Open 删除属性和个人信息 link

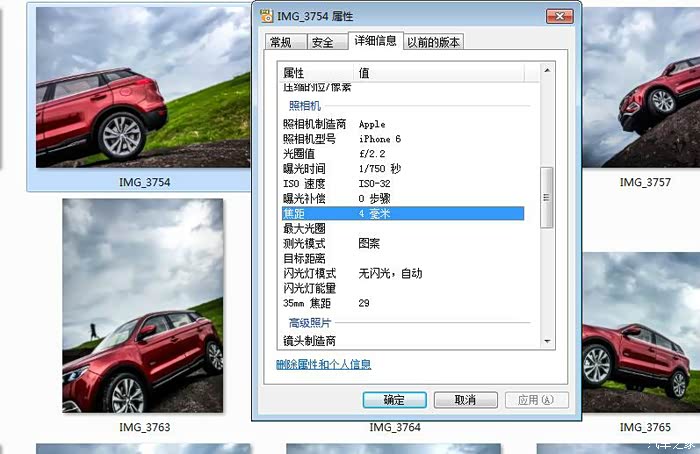point(324,364)
